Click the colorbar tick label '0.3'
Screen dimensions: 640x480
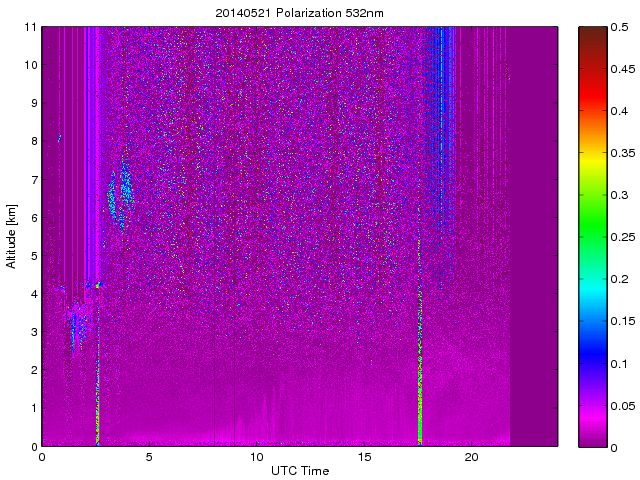[x=619, y=195]
